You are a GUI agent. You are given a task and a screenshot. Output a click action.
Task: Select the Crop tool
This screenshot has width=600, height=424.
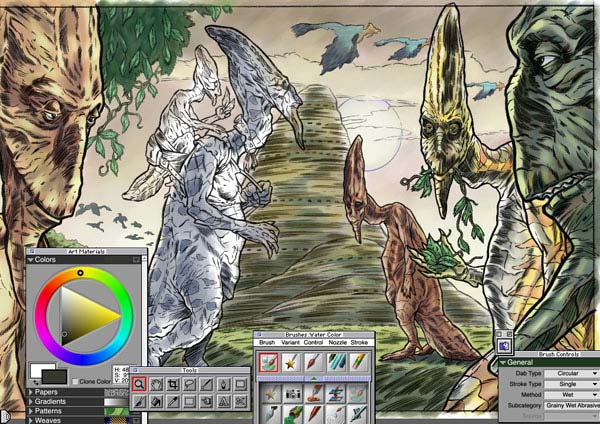(x=173, y=384)
